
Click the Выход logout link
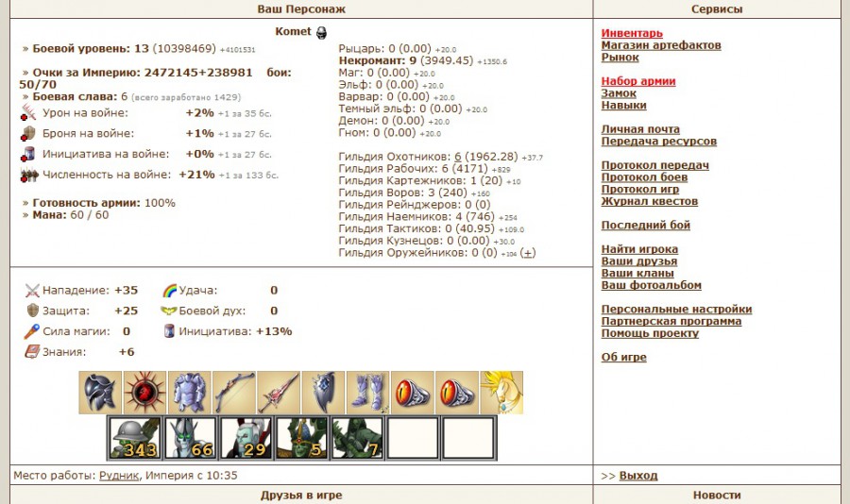[638, 476]
